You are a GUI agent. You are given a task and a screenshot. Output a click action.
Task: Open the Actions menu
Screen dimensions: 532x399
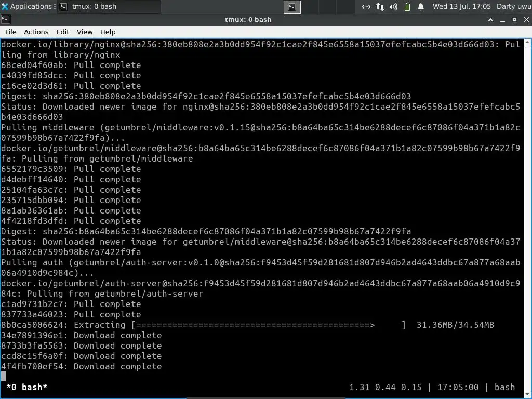36,32
